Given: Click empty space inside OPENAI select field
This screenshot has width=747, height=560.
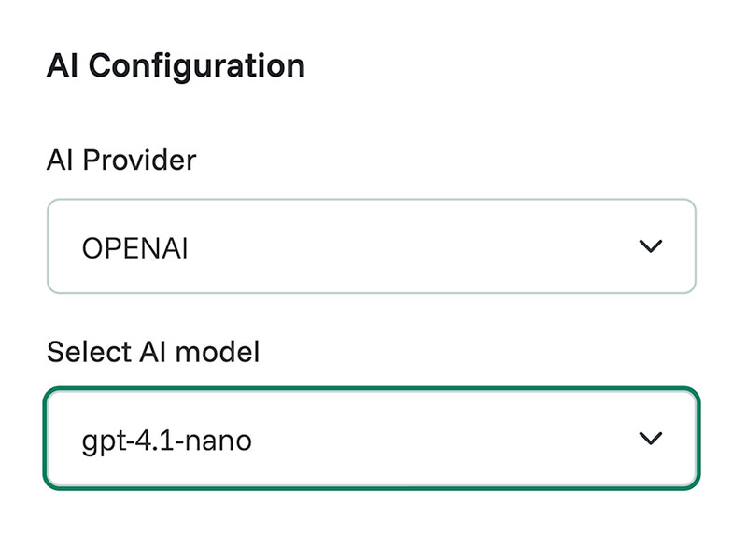Looking at the screenshot, I should tap(420, 247).
